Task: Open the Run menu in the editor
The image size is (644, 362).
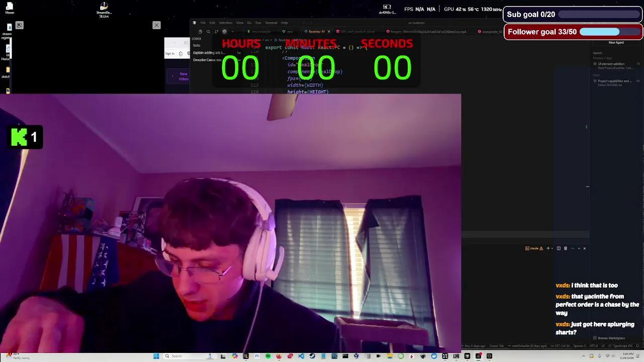Action: tap(258, 23)
